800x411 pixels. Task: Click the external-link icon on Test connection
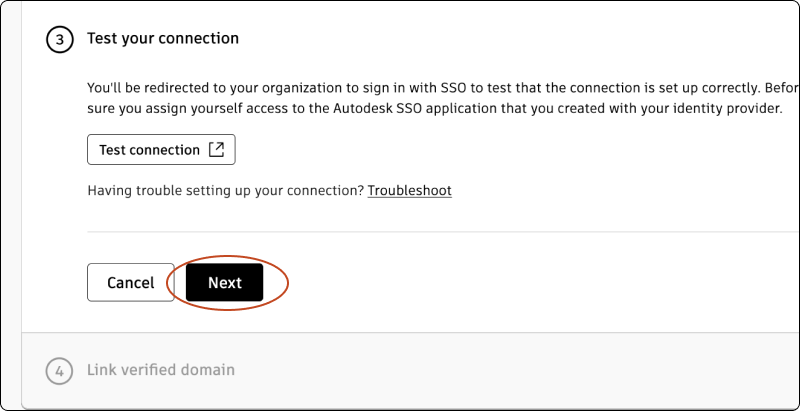[216, 150]
